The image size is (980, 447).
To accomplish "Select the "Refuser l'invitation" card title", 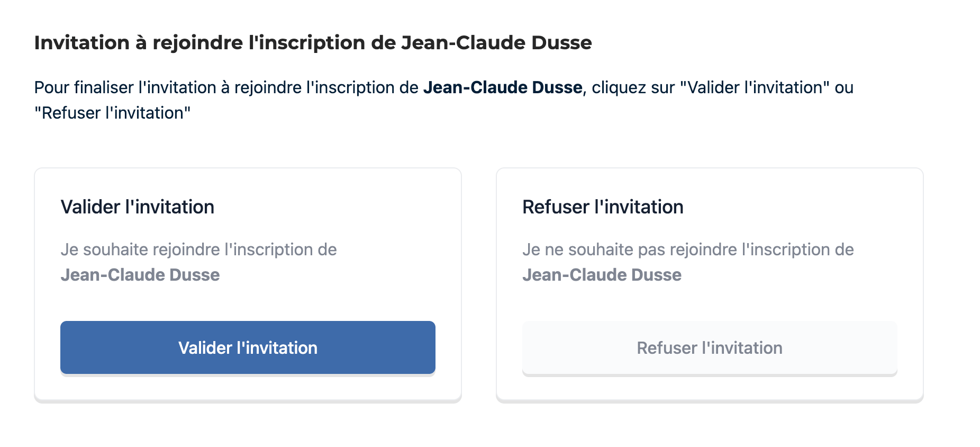I will click(x=603, y=207).
